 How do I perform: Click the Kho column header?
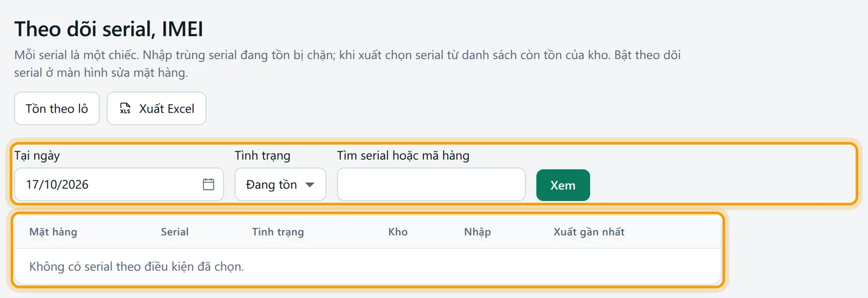click(398, 232)
